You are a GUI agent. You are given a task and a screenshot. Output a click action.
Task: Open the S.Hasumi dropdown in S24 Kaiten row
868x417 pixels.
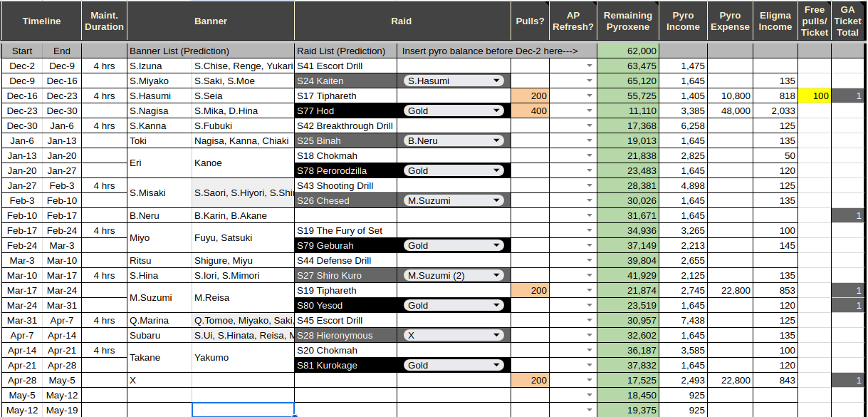pos(454,81)
